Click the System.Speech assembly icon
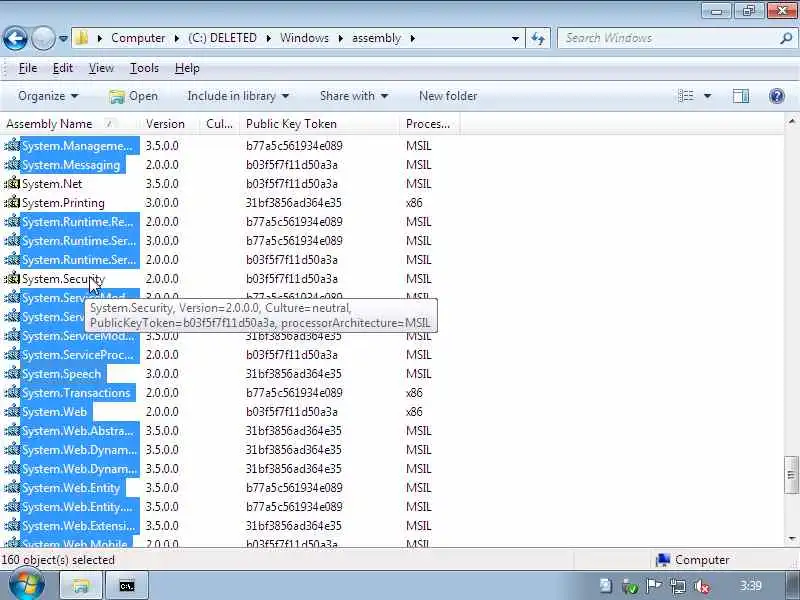This screenshot has width=800, height=600. (x=12, y=373)
